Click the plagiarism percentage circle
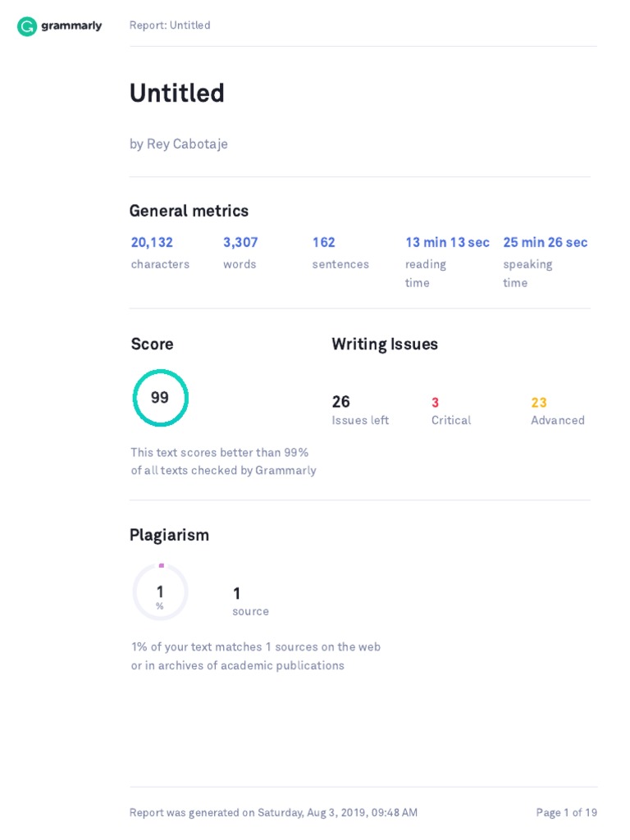Screen dimensions: 630x840 click(160, 592)
